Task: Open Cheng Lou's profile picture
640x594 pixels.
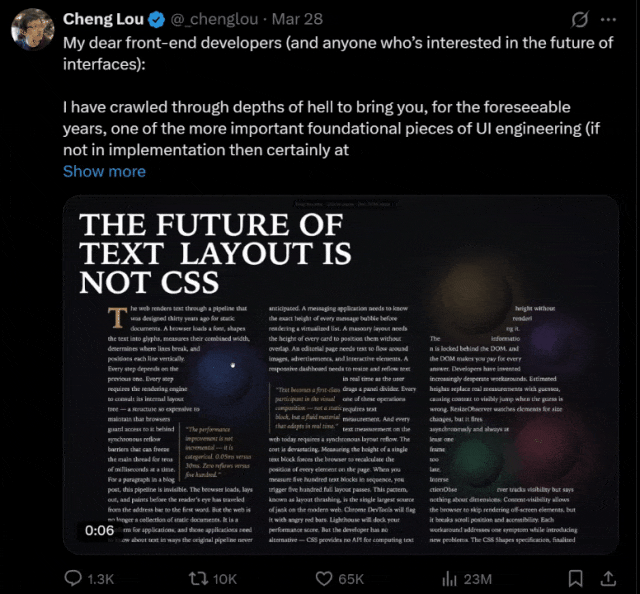Action: [32, 32]
